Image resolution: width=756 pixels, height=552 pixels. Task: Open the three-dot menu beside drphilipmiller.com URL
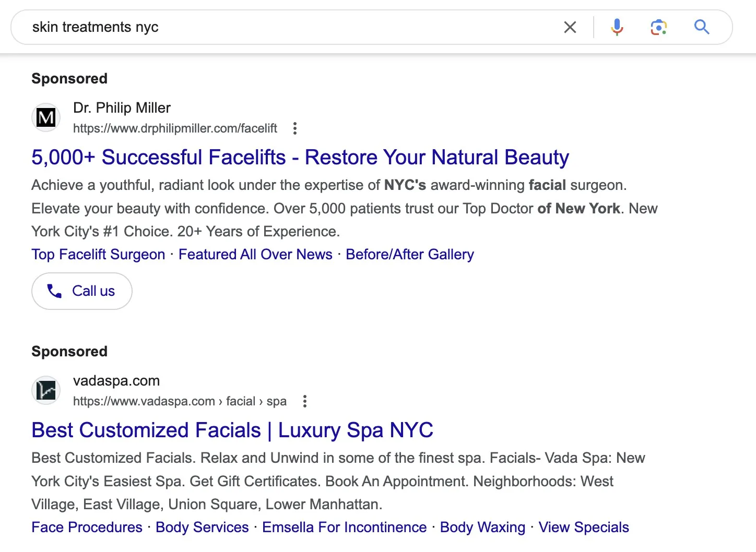(295, 128)
